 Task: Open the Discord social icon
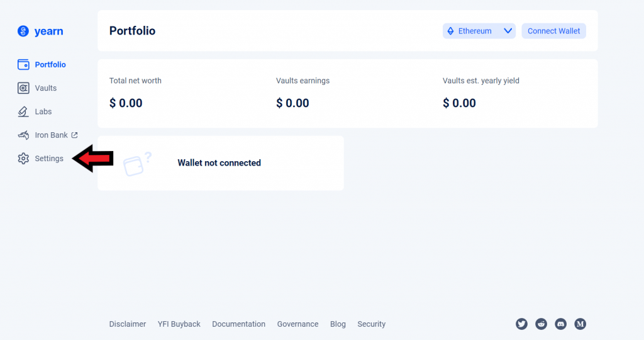[x=561, y=324]
